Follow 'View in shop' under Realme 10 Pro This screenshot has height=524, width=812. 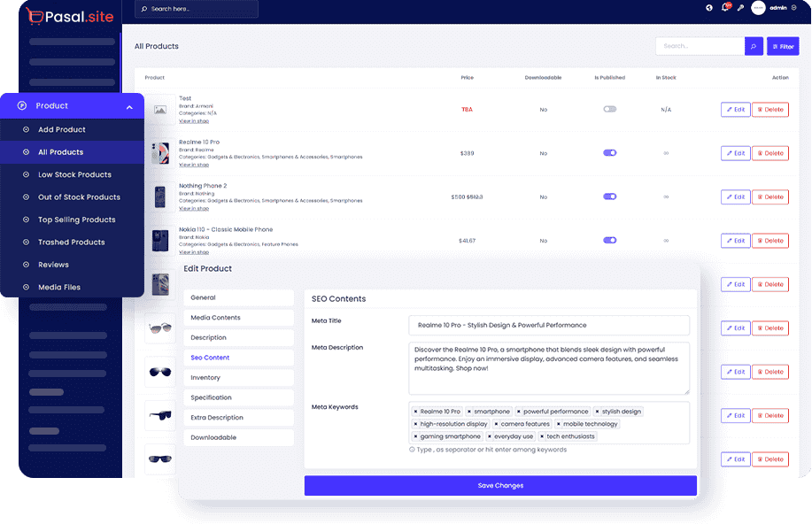tap(194, 165)
